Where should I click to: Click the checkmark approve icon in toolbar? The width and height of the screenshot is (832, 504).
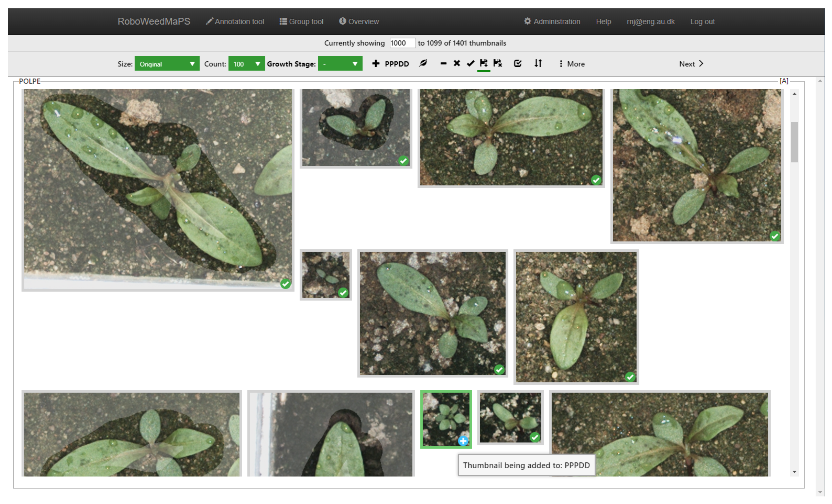click(470, 63)
